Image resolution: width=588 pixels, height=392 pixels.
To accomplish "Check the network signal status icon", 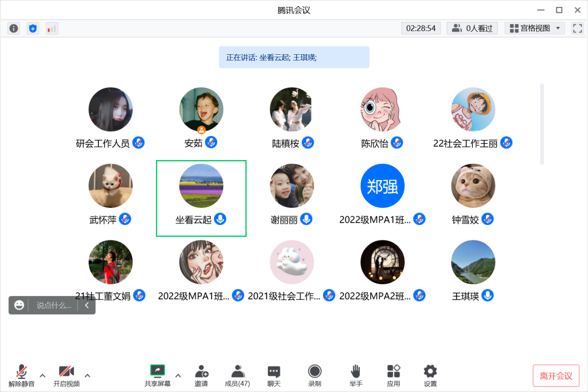I will tap(52, 28).
